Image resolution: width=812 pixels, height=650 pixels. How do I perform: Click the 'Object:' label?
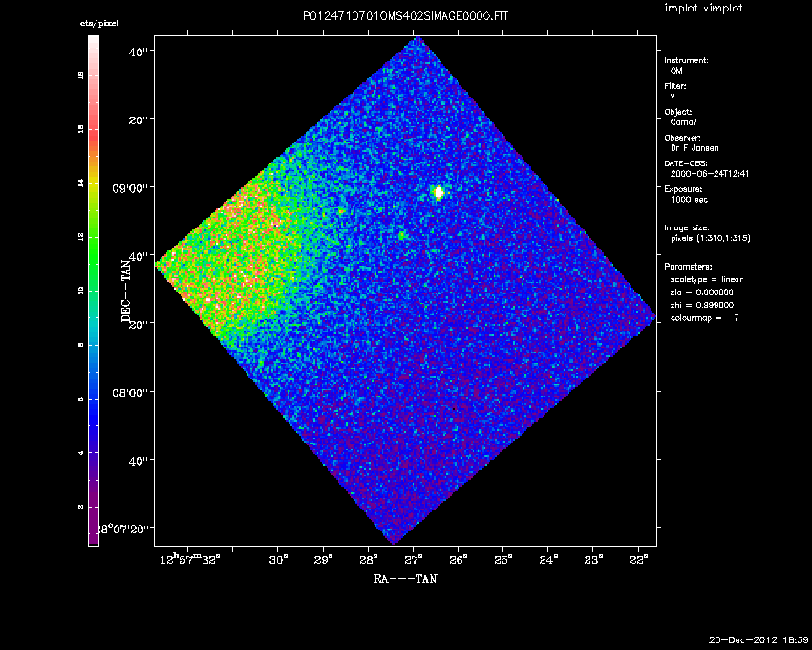point(678,112)
